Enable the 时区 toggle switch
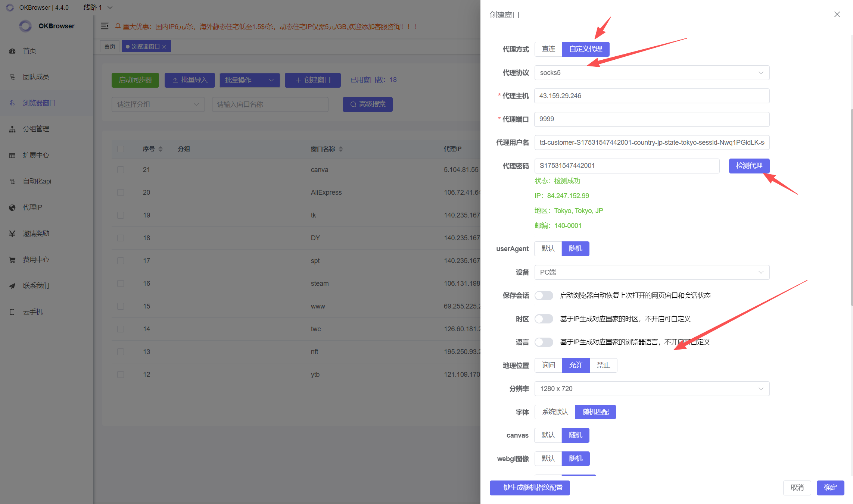This screenshot has height=504, width=853. click(x=544, y=319)
